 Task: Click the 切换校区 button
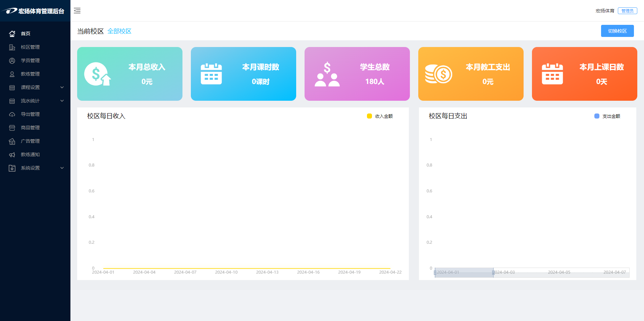(617, 31)
